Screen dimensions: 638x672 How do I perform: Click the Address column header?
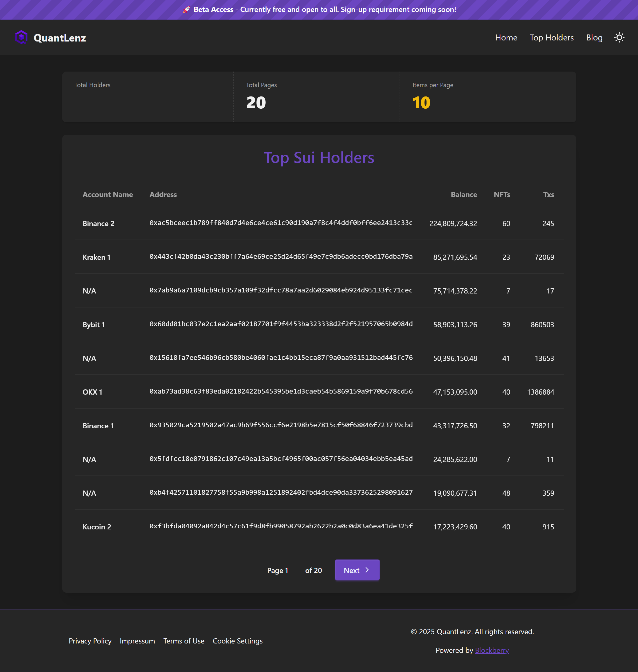point(163,195)
